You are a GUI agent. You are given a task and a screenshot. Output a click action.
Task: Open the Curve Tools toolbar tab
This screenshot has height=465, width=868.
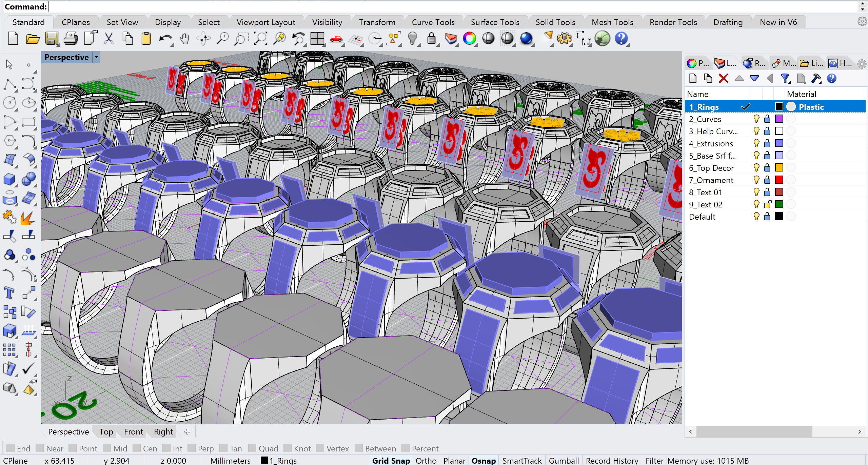pos(433,22)
